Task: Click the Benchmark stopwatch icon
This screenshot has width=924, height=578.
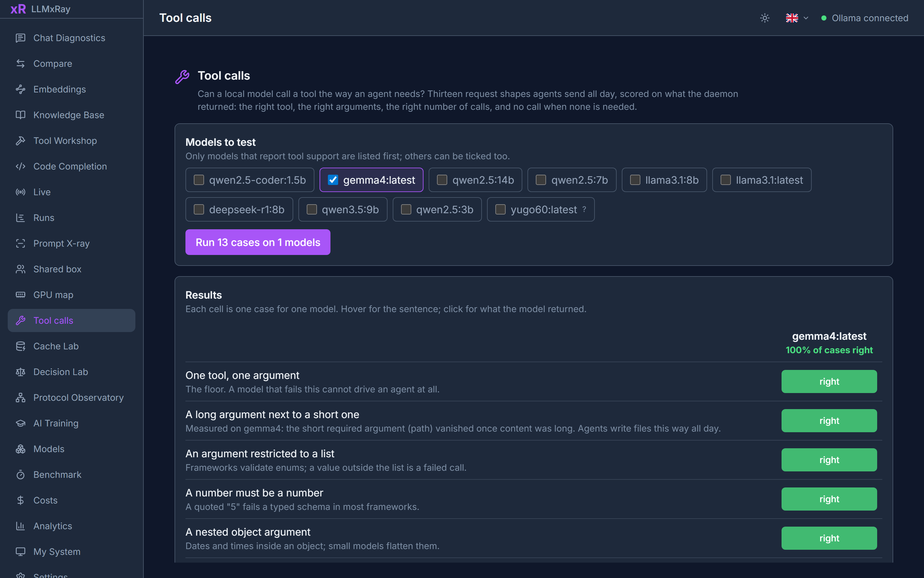Action: point(21,474)
